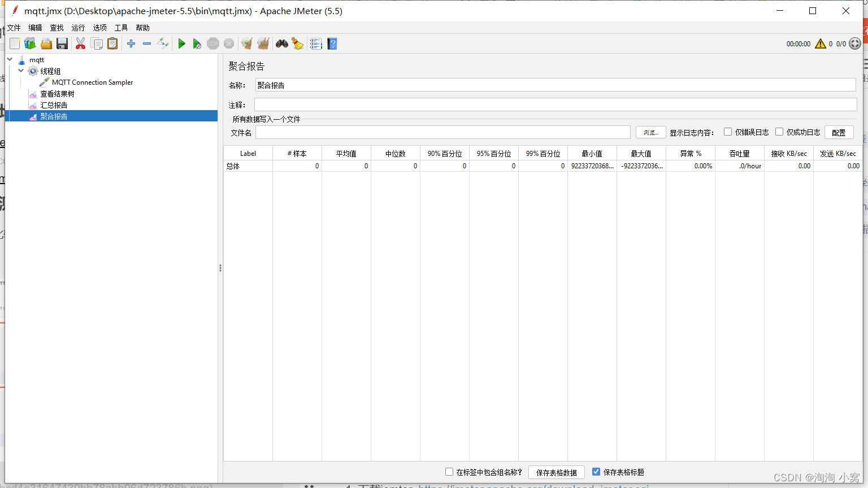868x488 pixels.
Task: Click the grey Stop icon
Action: click(x=213, y=43)
